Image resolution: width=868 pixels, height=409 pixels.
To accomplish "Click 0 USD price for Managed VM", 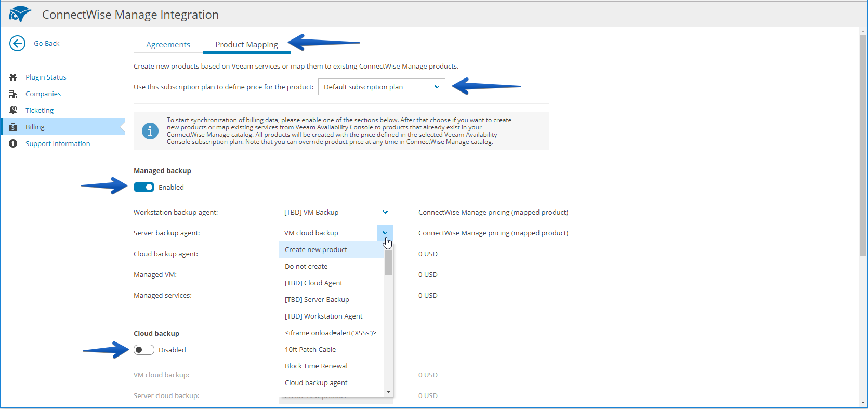I will 428,274.
